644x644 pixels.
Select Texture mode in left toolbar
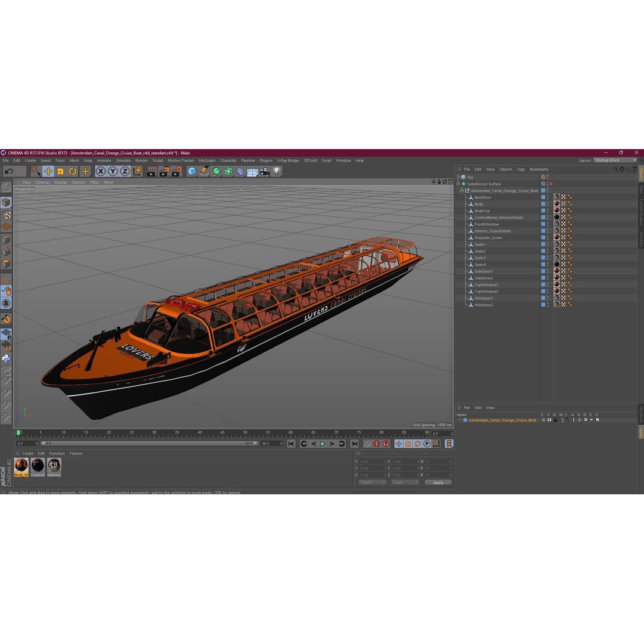point(6,215)
